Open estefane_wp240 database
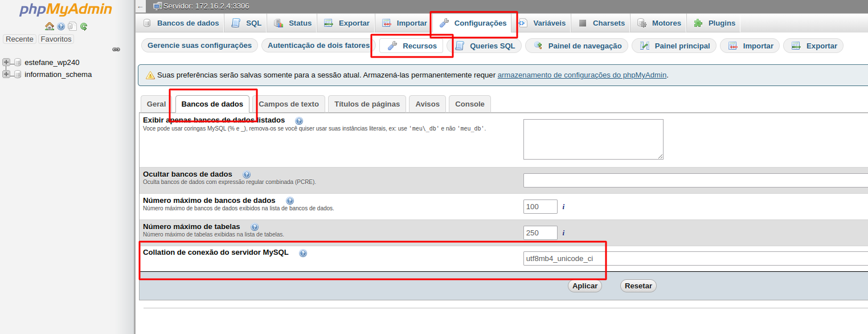This screenshot has width=868, height=334. [x=52, y=62]
